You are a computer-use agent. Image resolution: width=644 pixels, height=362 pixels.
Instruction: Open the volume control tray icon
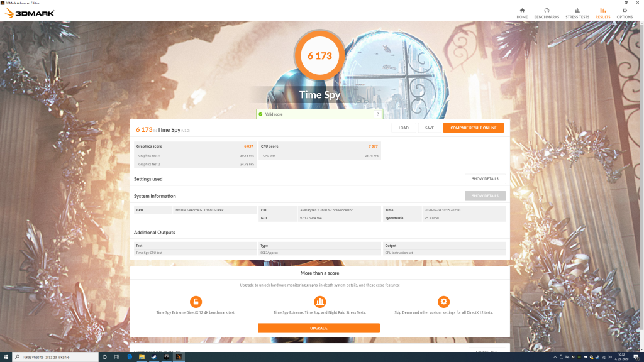(x=609, y=357)
